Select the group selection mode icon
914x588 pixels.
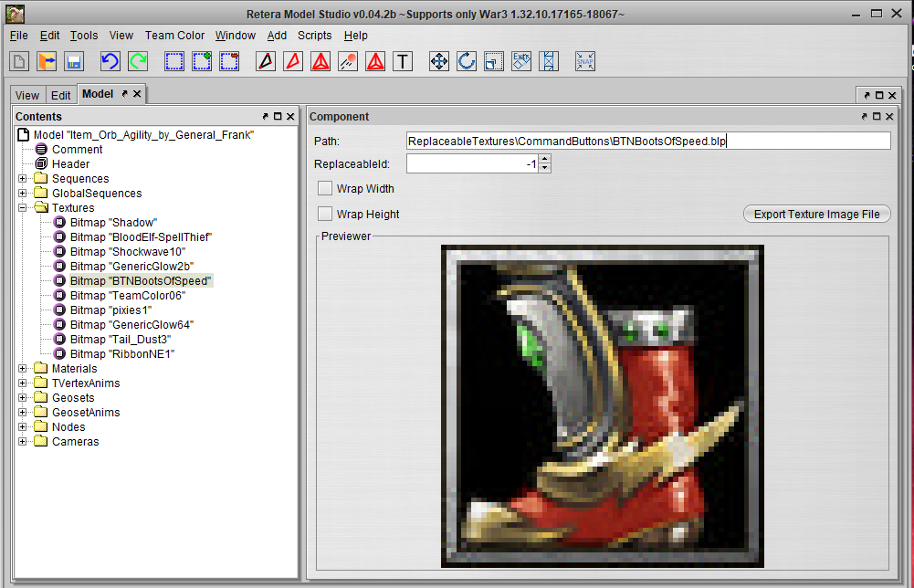(x=320, y=61)
